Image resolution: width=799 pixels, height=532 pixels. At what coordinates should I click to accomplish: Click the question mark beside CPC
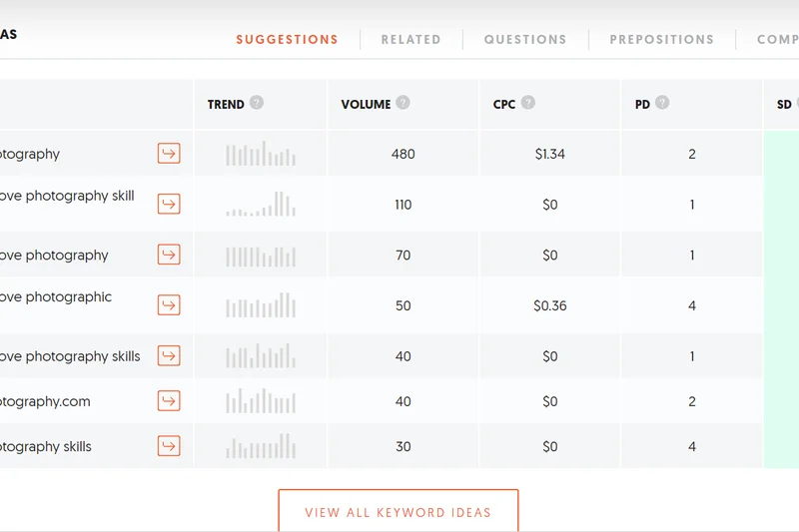[528, 103]
